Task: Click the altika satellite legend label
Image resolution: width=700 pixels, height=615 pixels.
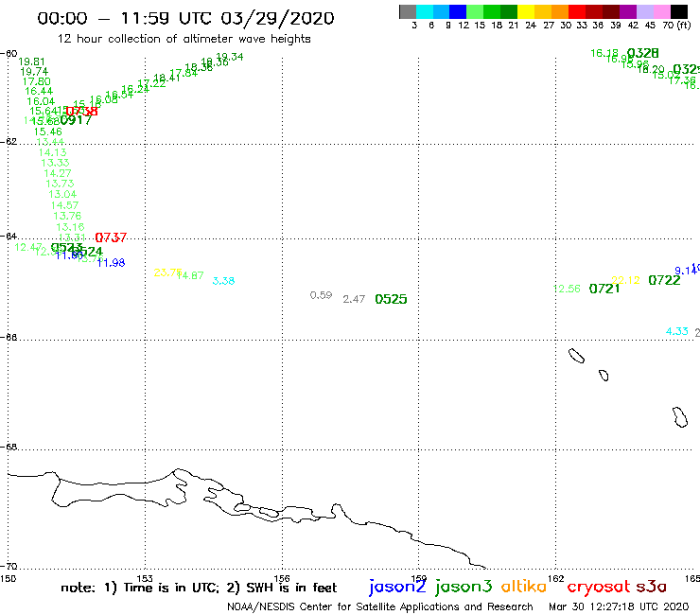Action: coord(524,586)
